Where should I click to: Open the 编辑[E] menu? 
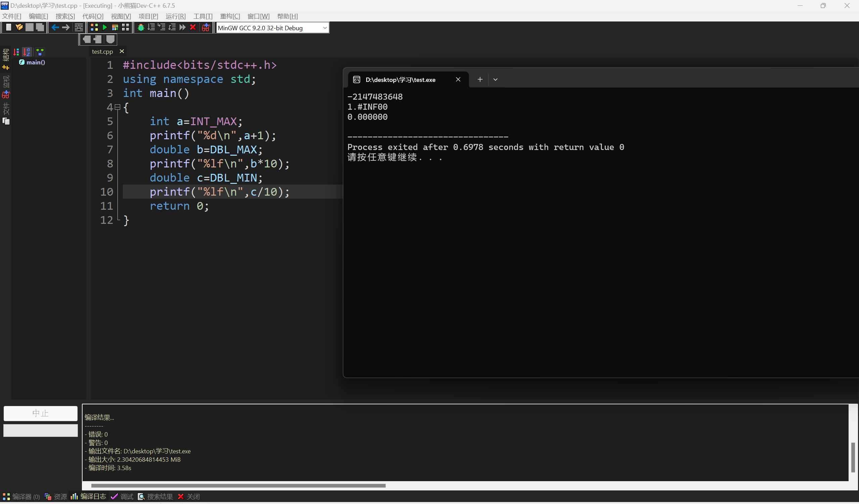pyautogui.click(x=39, y=16)
